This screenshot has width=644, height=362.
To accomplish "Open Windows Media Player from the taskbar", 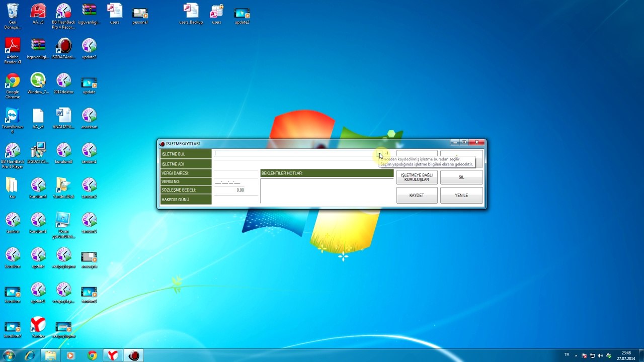I will (71, 355).
